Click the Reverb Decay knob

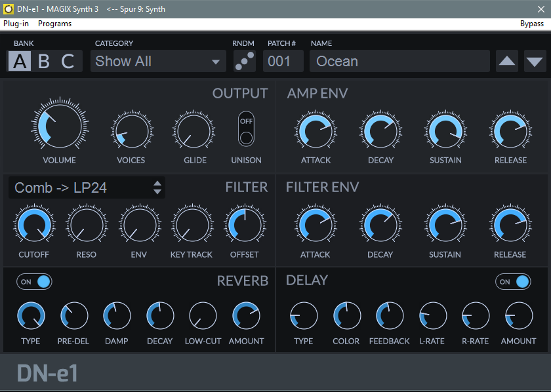pyautogui.click(x=160, y=316)
